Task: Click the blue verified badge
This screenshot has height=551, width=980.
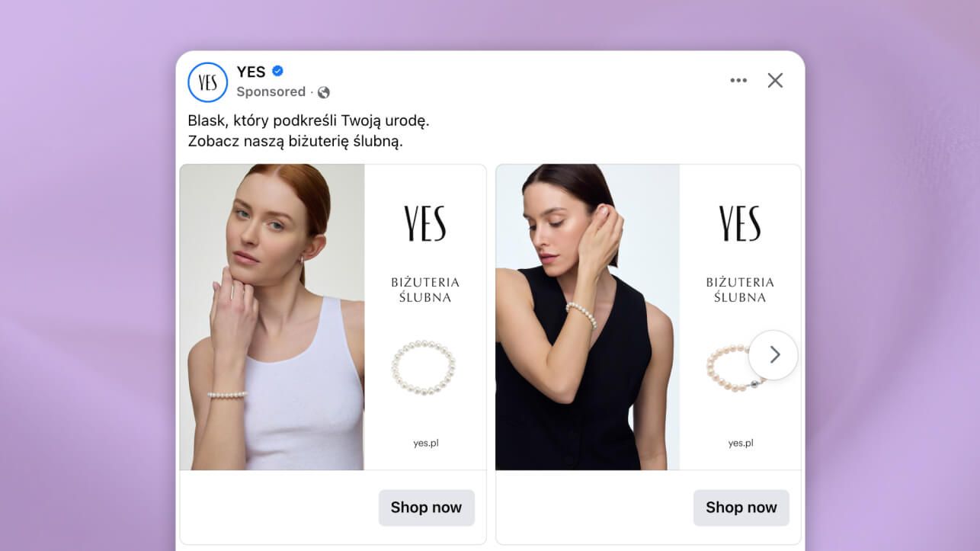Action: (x=278, y=72)
